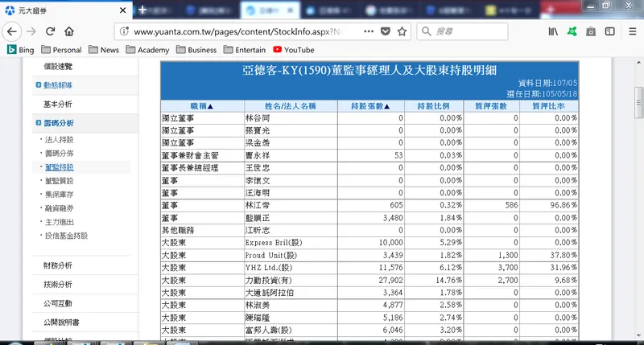Viewport: 644px width, 345px height.
Task: Open 法人持股 submenu link
Action: pos(59,139)
